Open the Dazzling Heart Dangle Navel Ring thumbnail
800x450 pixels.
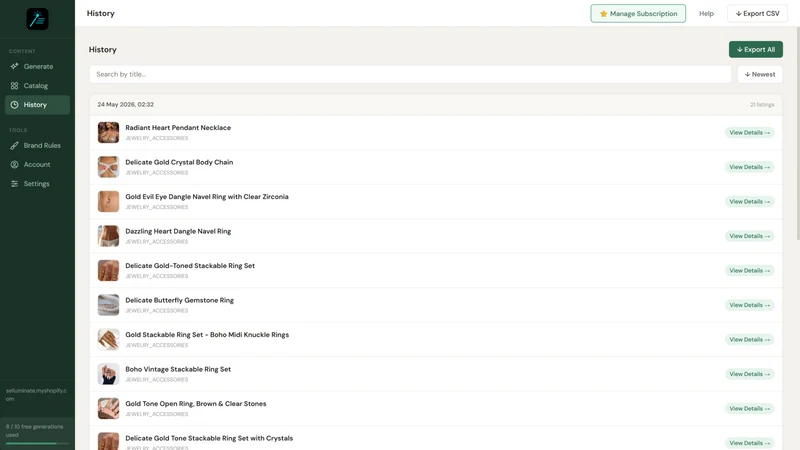pyautogui.click(x=108, y=236)
